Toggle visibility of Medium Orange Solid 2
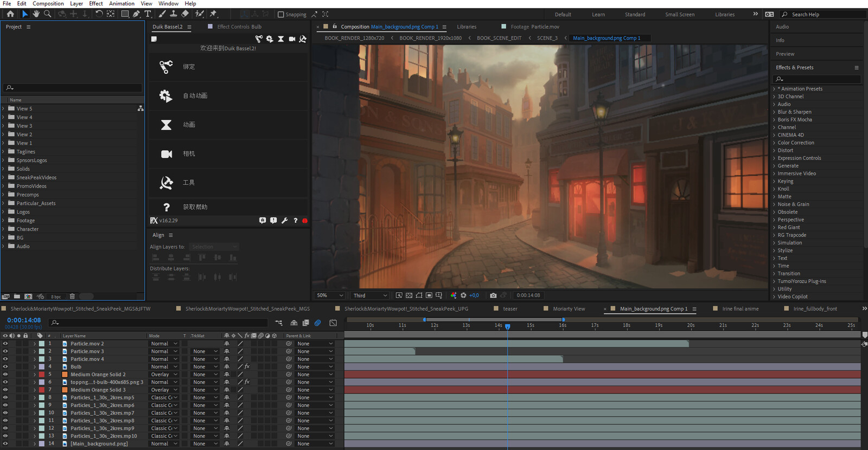 pos(5,374)
